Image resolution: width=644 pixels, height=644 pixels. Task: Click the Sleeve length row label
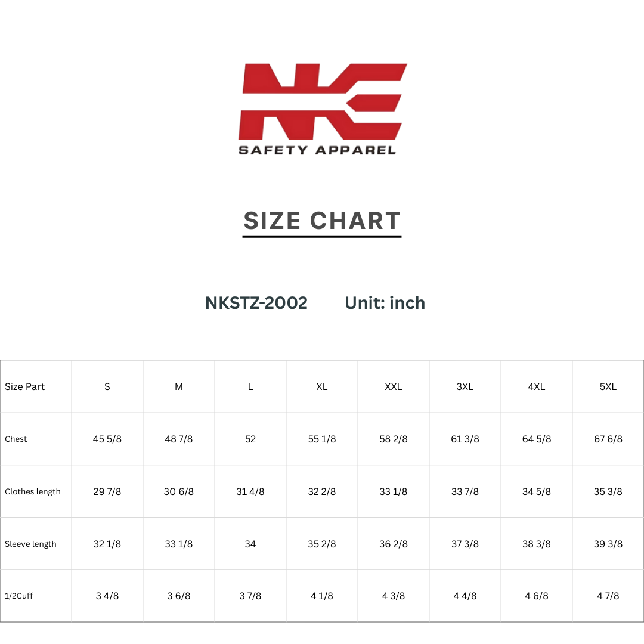coord(30,544)
